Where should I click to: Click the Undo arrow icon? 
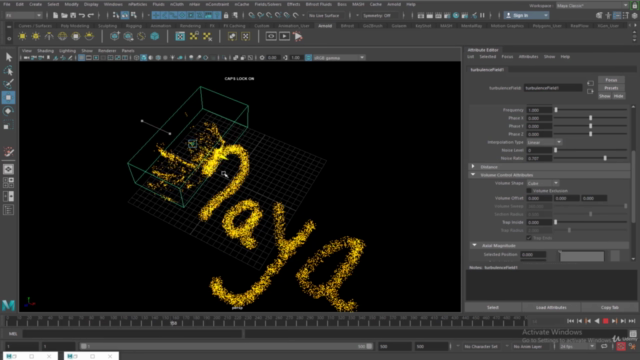click(82, 16)
